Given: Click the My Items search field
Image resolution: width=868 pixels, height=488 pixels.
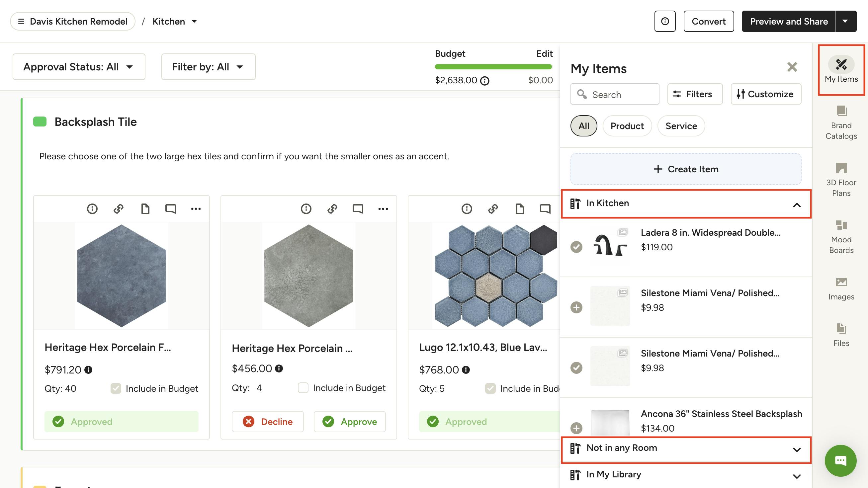Looking at the screenshot, I should 615,94.
